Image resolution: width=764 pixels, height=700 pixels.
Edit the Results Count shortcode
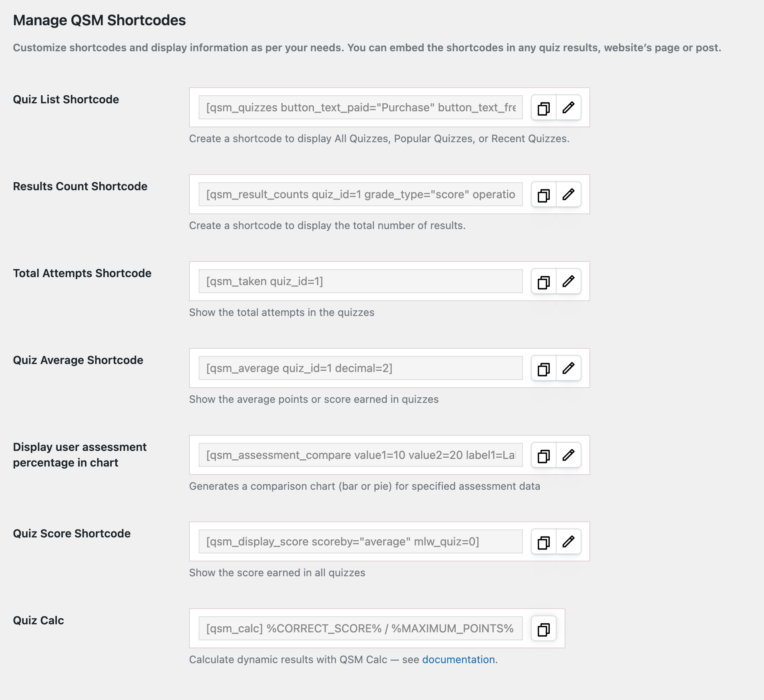coord(568,195)
